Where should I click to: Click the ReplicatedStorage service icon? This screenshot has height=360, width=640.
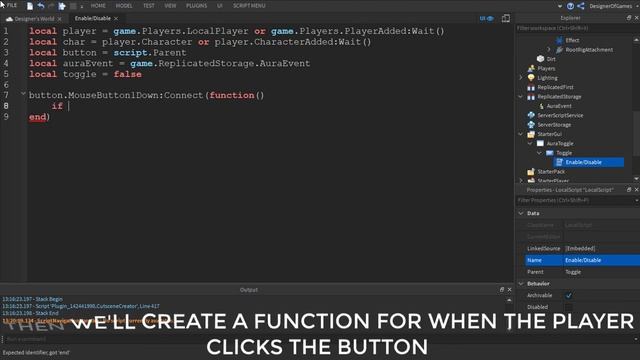[531, 97]
